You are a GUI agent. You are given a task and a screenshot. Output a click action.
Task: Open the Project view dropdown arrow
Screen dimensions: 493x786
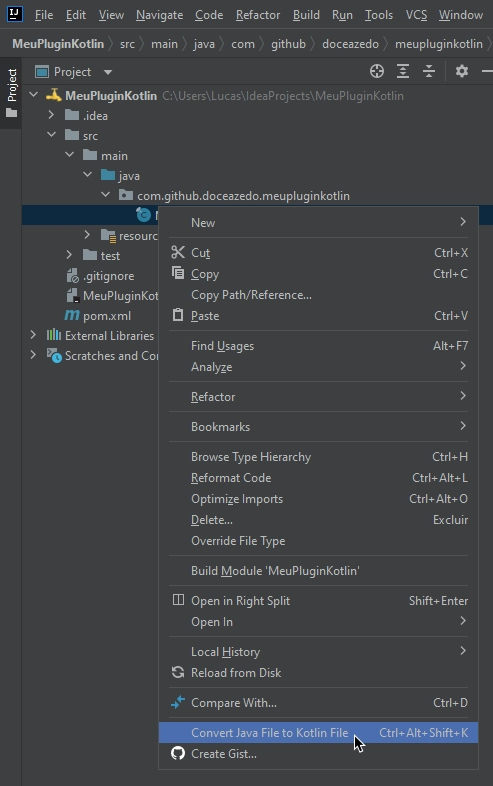[108, 72]
